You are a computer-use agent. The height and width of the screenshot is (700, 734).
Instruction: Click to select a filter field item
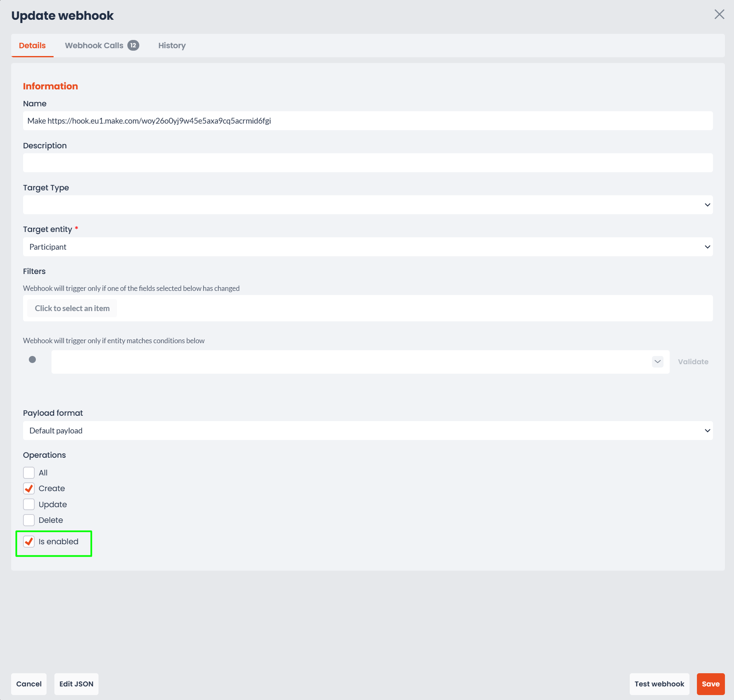[x=72, y=308]
